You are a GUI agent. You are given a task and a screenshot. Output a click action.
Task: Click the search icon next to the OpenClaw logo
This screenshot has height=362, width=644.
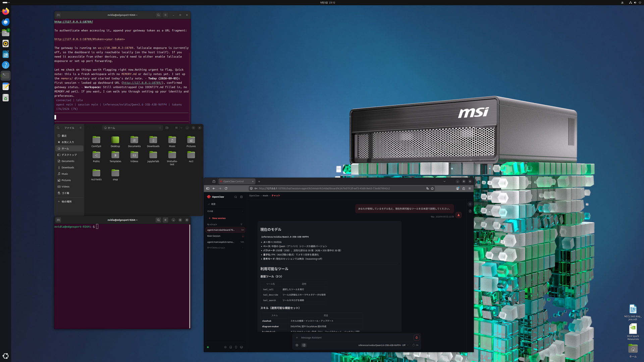pos(236,197)
